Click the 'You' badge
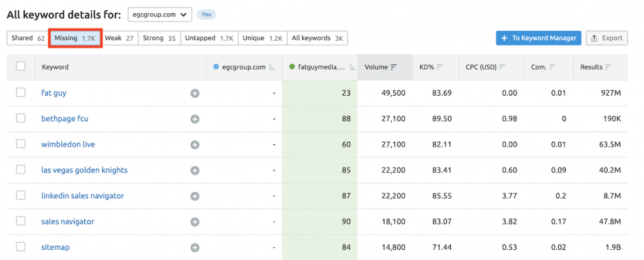Image resolution: width=644 pixels, height=260 pixels. click(x=206, y=15)
